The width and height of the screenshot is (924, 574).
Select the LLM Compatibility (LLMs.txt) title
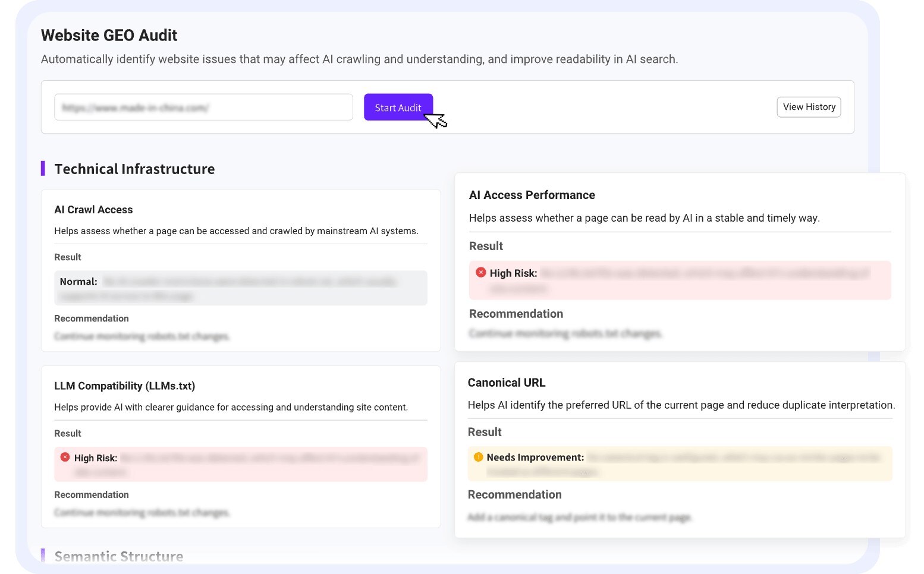point(124,386)
